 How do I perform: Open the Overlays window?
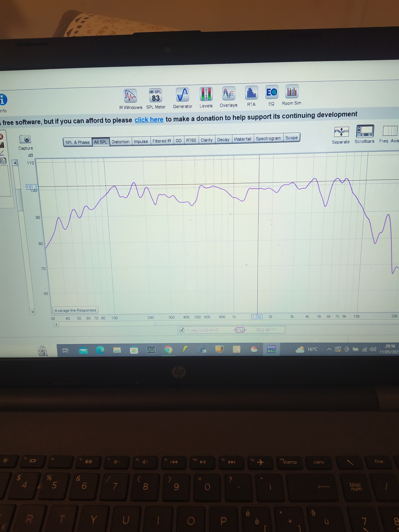[228, 97]
